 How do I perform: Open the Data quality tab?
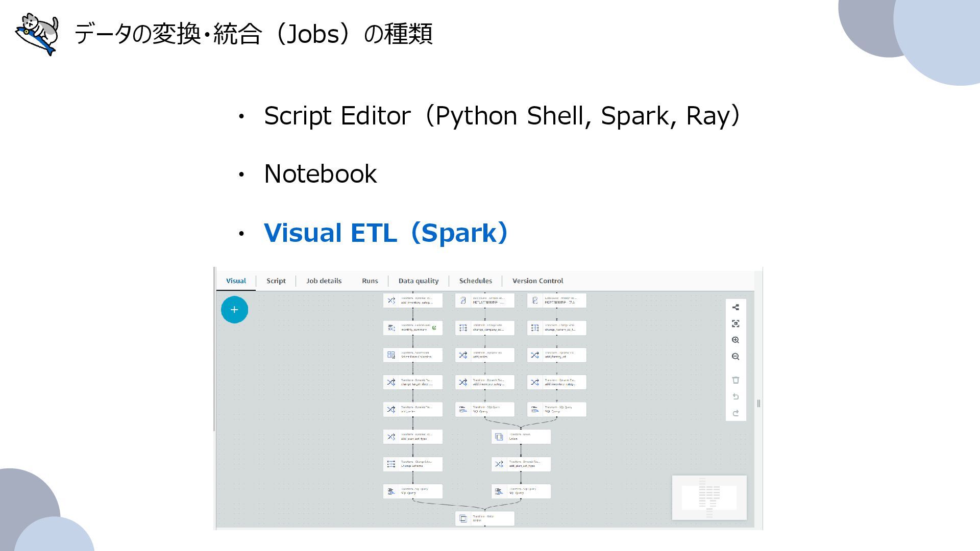tap(418, 281)
